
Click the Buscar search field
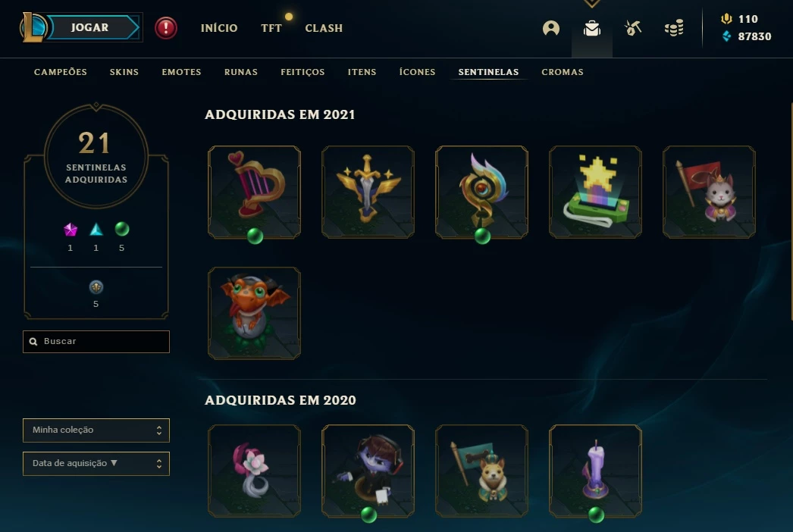96,341
